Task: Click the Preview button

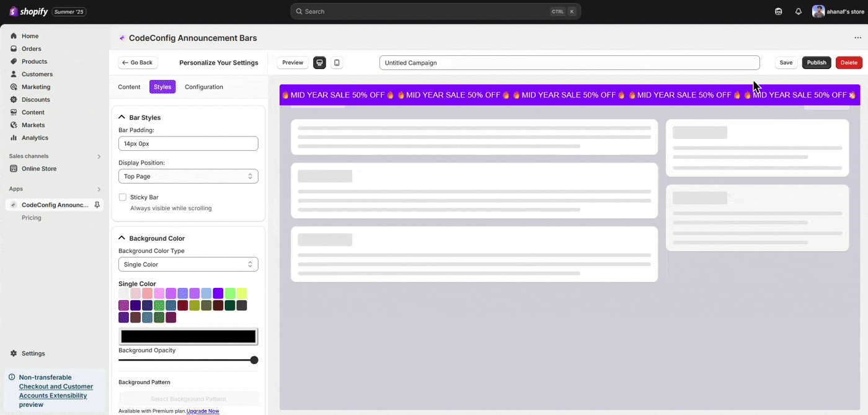Action: coord(293,63)
